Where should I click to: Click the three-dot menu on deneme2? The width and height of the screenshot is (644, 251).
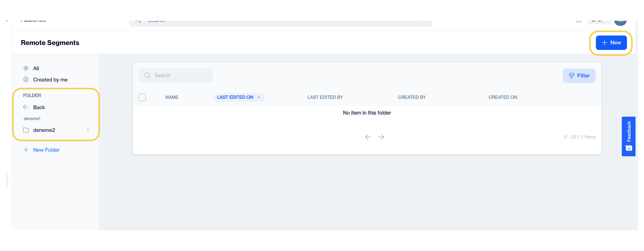click(88, 130)
